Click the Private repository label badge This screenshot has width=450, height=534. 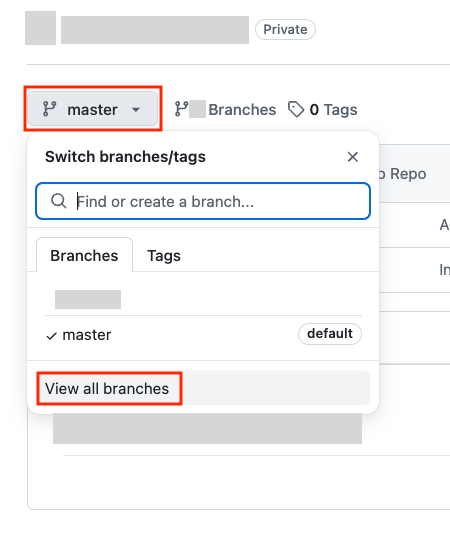coord(285,30)
